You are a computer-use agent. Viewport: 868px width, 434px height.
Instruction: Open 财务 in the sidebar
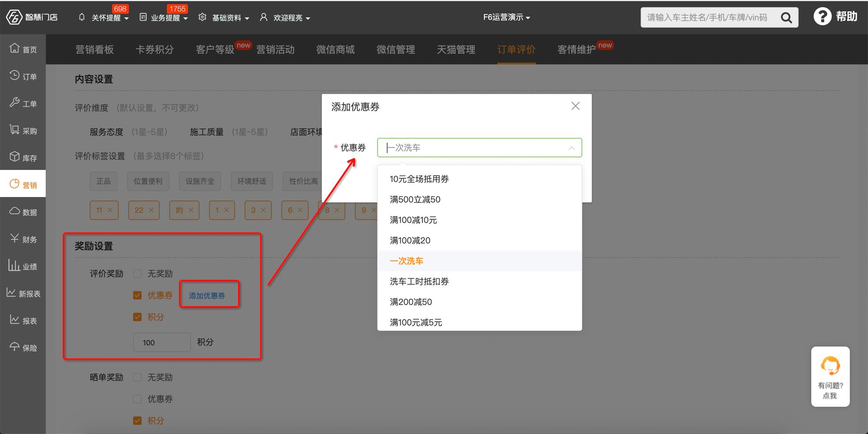(x=23, y=239)
